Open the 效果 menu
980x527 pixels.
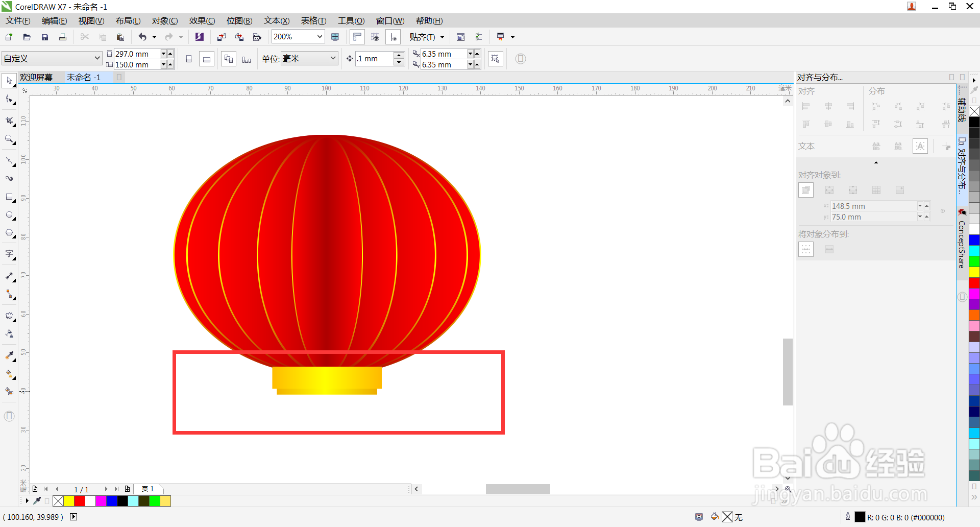(x=202, y=21)
